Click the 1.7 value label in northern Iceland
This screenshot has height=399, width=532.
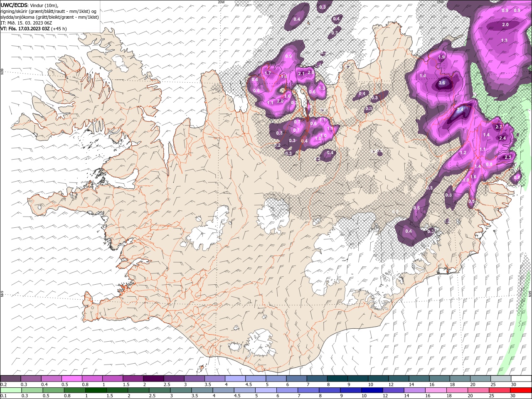click(x=268, y=74)
